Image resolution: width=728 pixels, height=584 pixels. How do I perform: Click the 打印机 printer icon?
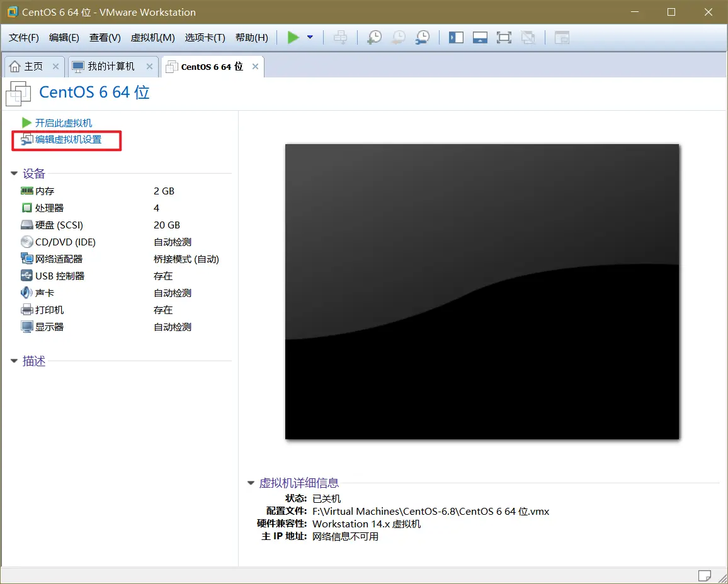[x=27, y=310]
